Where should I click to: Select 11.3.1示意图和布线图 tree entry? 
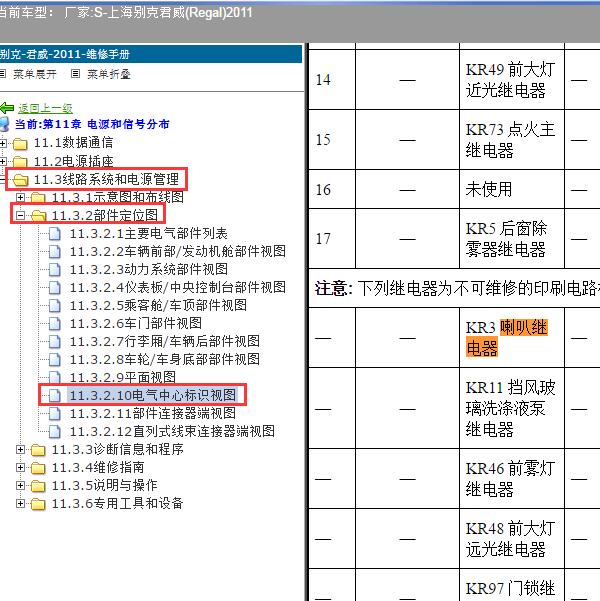pos(117,197)
